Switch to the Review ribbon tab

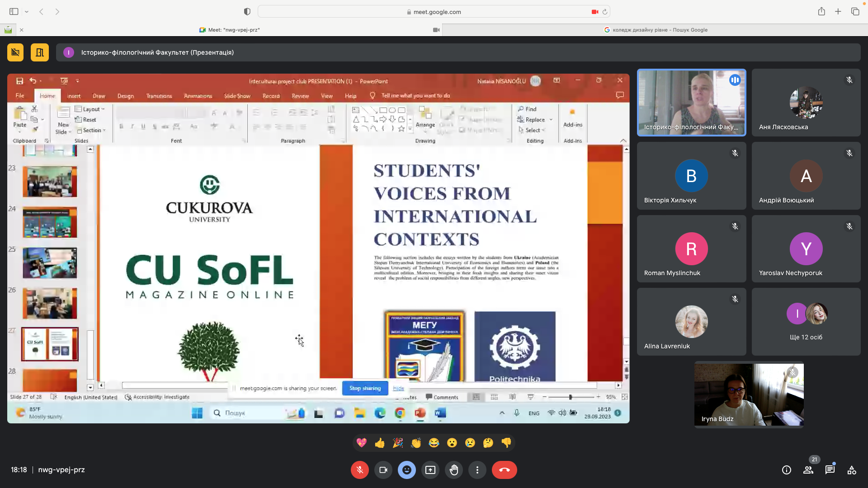(300, 96)
